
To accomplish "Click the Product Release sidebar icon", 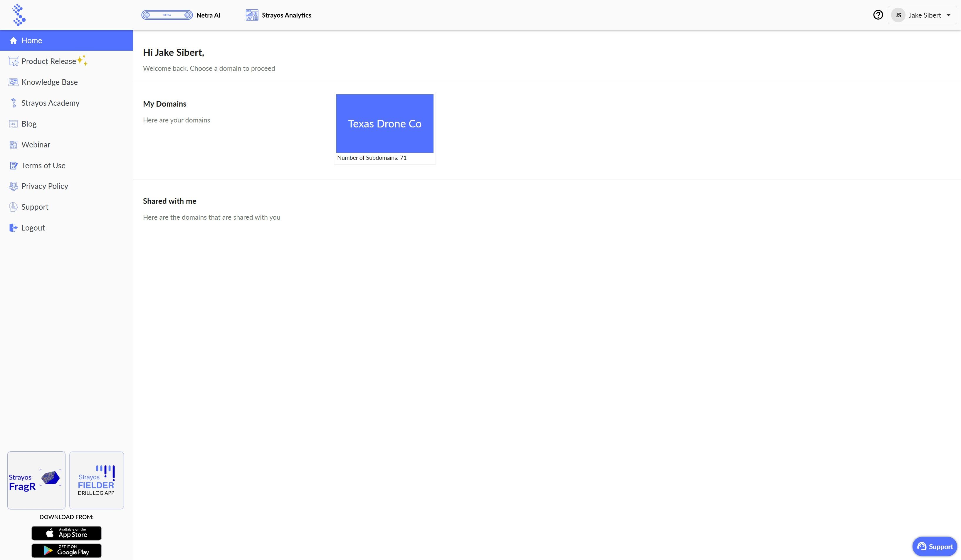I will 13,61.
